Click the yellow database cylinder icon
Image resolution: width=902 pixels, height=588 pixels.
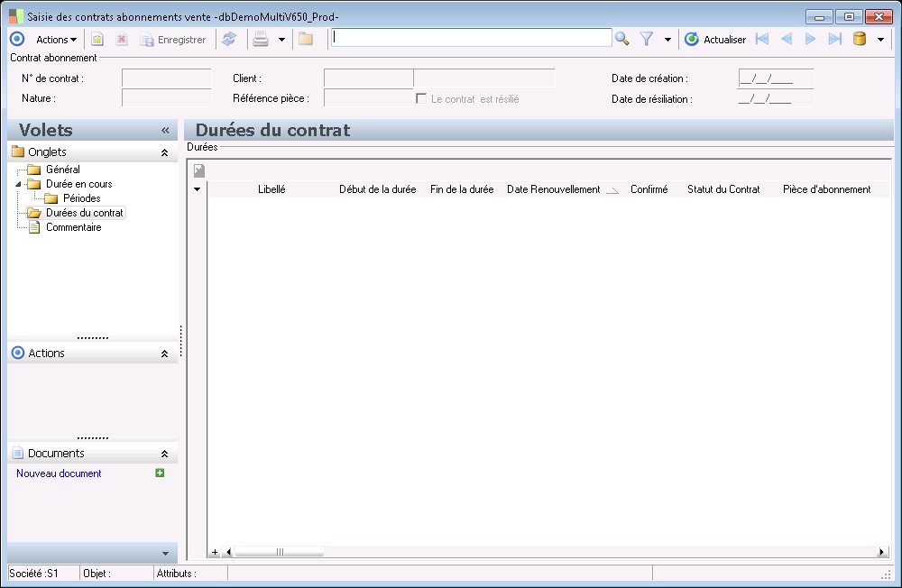click(x=860, y=39)
